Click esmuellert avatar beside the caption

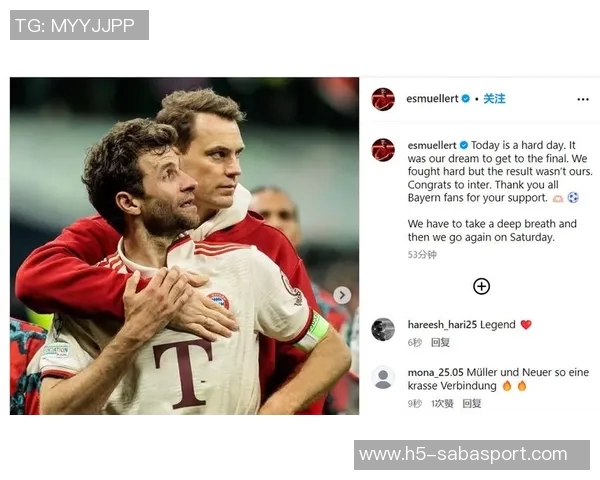pyautogui.click(x=383, y=150)
